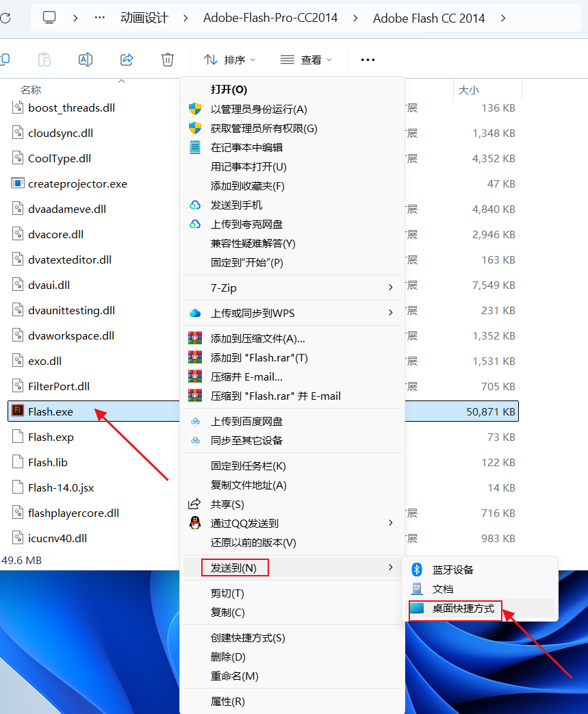Viewport: 588px width, 714px height.
Task: Click the shield icon for 以管理员身份运行(A)
Action: point(195,109)
